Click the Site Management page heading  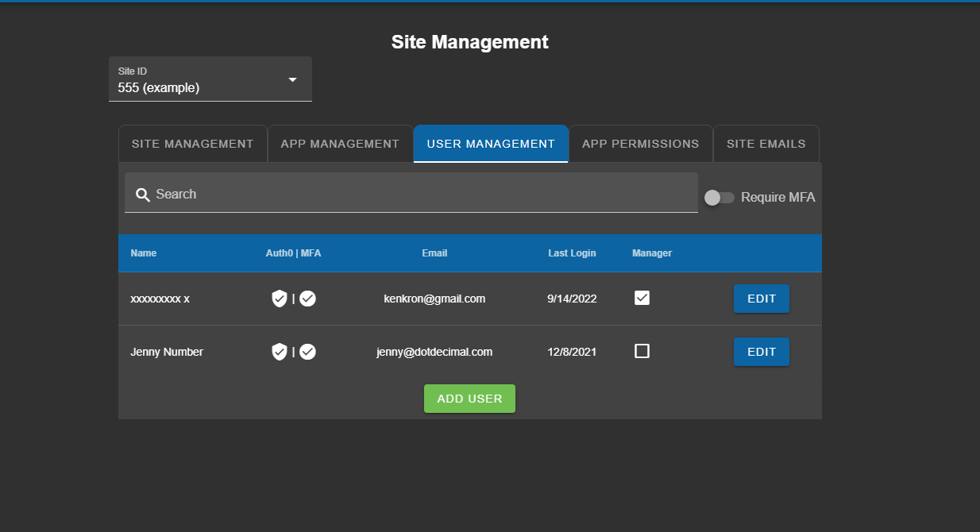pyautogui.click(x=470, y=42)
